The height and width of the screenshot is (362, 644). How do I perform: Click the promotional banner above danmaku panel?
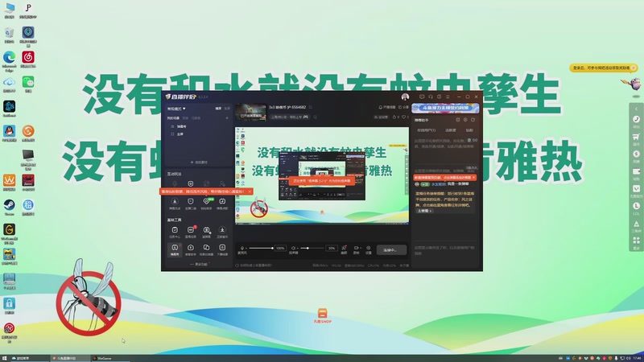coord(445,109)
